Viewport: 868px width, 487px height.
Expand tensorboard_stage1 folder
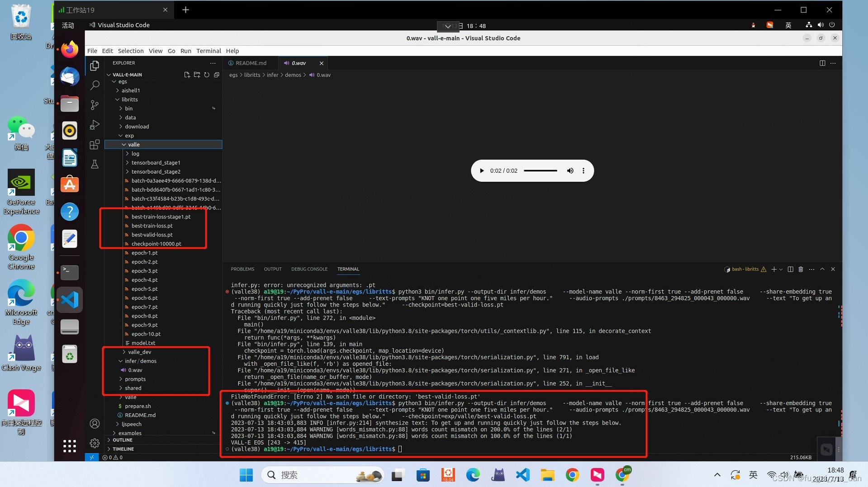[x=163, y=163]
